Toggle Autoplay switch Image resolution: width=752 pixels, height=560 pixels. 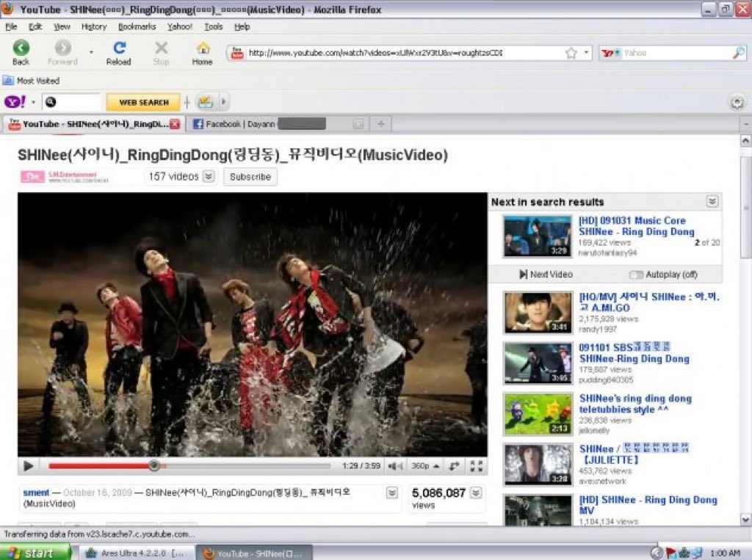coord(636,274)
